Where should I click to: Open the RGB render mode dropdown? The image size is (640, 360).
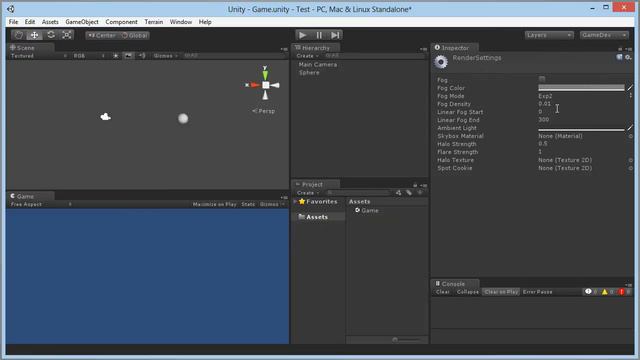coord(89,56)
